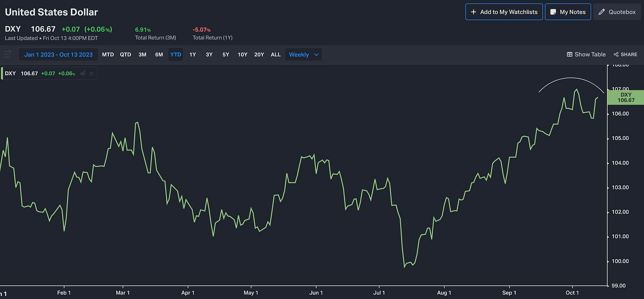The height and width of the screenshot is (299, 644).
Task: Choose the 6M time range
Action: tap(159, 54)
